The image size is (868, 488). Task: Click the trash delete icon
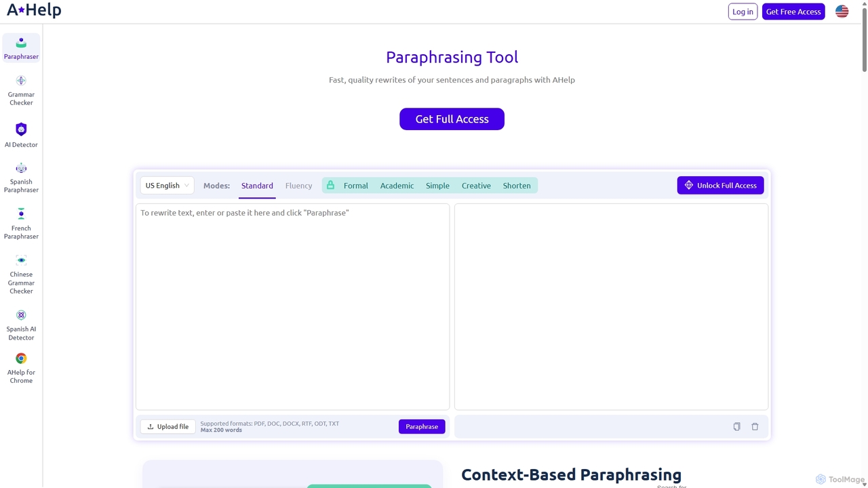[x=755, y=426]
